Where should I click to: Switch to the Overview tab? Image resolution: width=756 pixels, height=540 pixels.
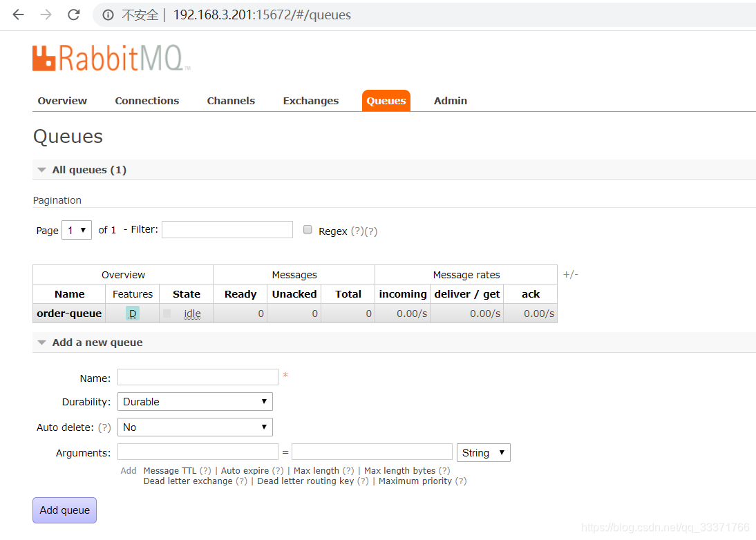click(x=62, y=100)
